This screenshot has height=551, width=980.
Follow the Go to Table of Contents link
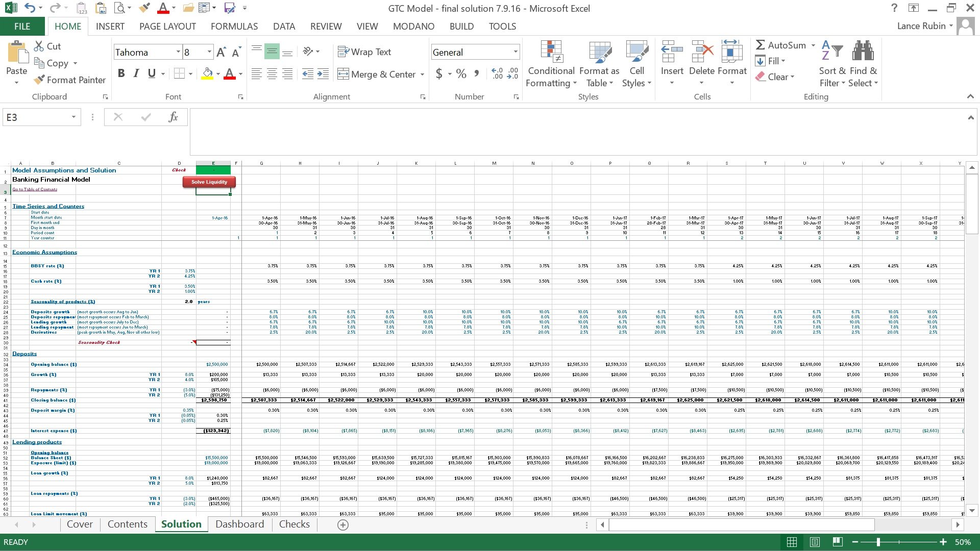coord(35,189)
